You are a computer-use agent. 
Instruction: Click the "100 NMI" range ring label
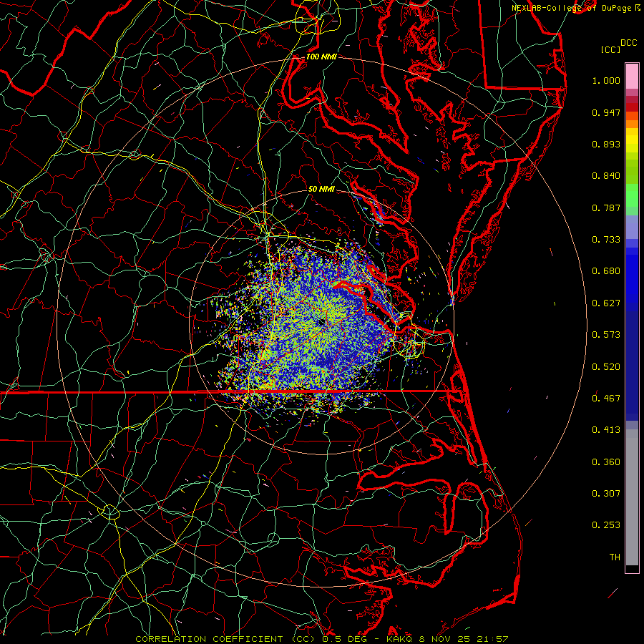coord(321,57)
